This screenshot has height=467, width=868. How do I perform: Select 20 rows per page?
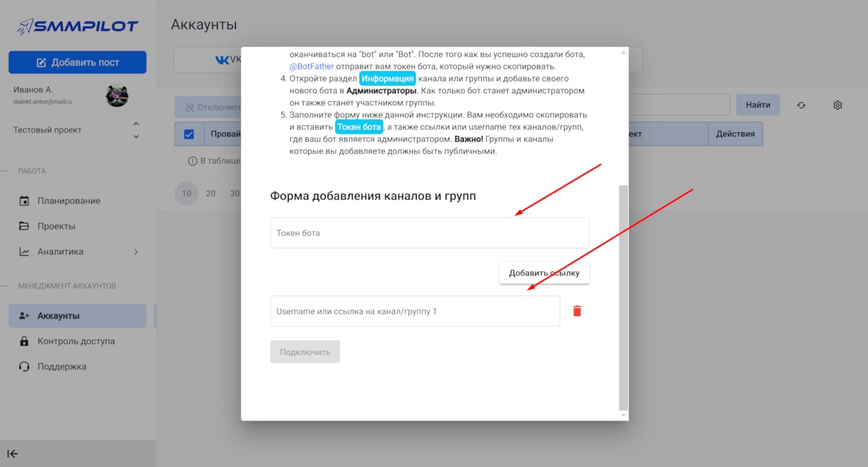tap(210, 194)
